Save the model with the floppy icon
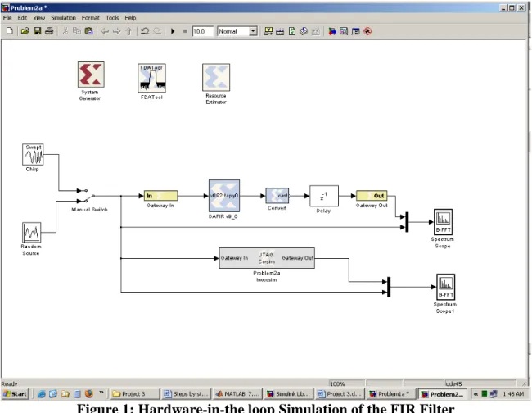Screen dimensions: 532x413 37,31
